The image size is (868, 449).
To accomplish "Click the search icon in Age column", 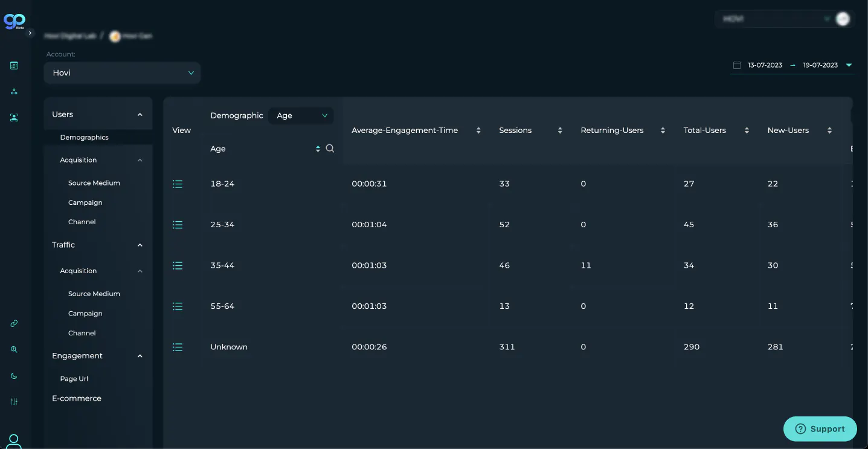I will [x=330, y=149].
